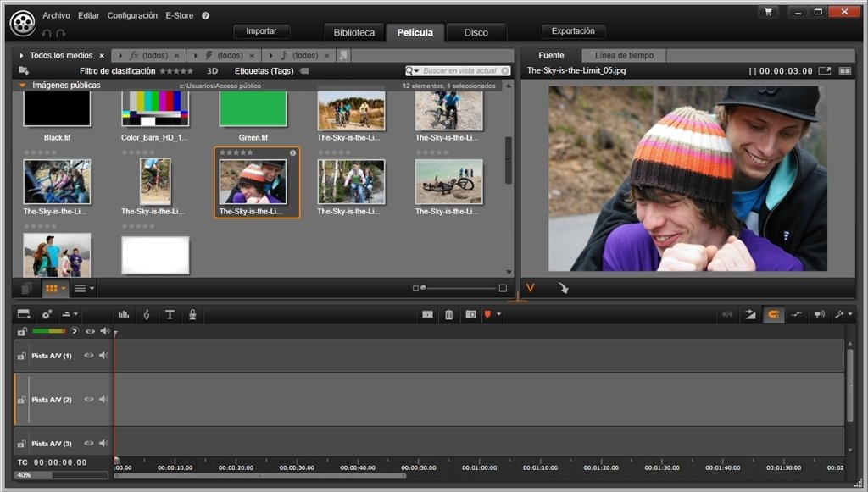
Task: Click the add to collection icon
Action: (x=24, y=71)
